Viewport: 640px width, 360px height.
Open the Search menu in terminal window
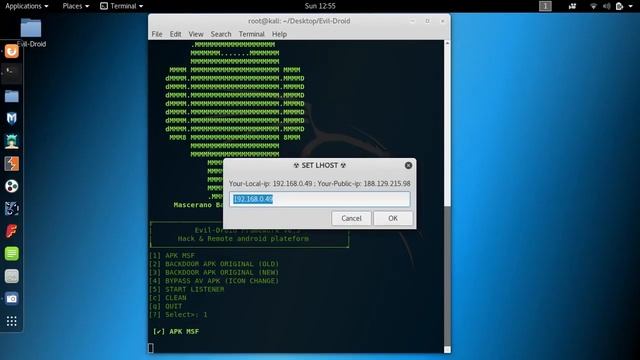(x=221, y=34)
